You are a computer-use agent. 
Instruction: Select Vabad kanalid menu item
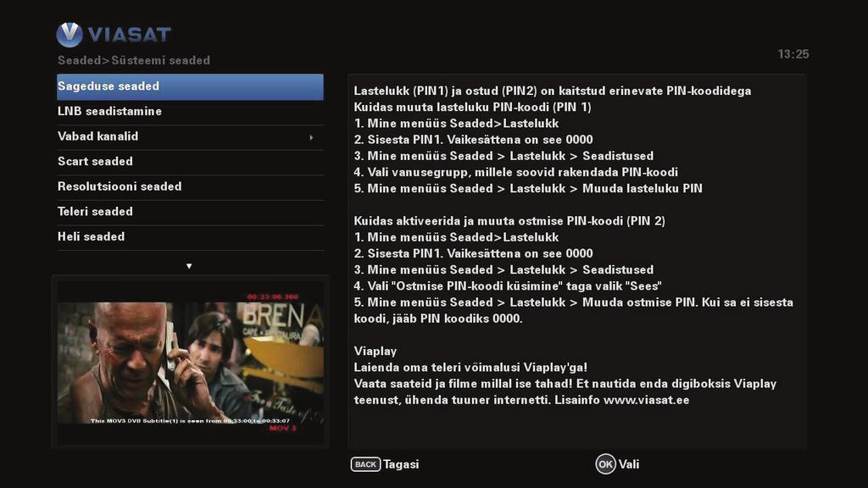(190, 136)
